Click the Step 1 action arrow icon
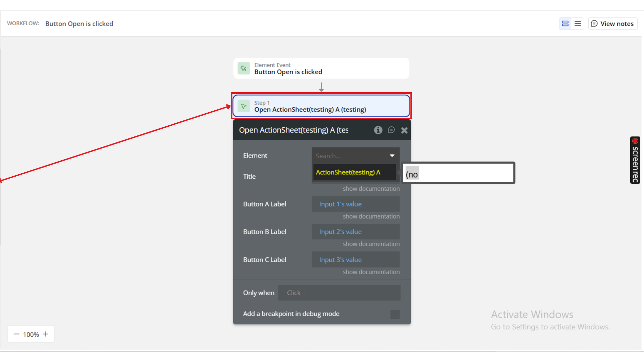Screen dimensions: 644x362 click(244, 106)
